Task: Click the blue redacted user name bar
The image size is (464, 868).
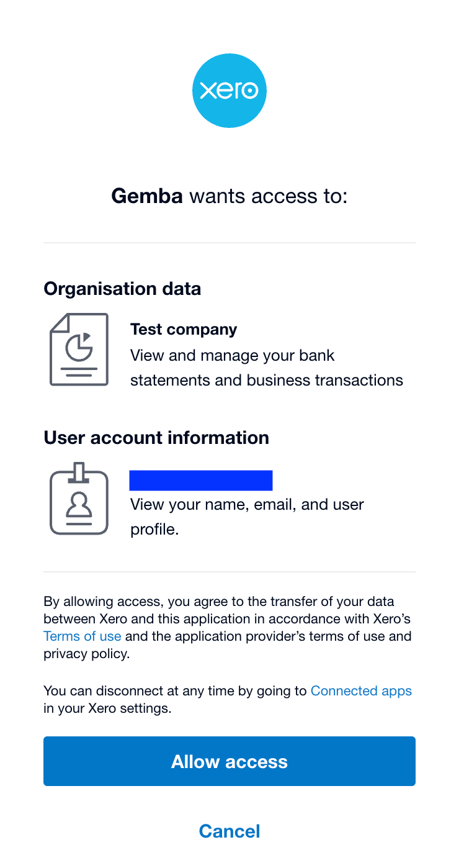Action: pos(201,481)
